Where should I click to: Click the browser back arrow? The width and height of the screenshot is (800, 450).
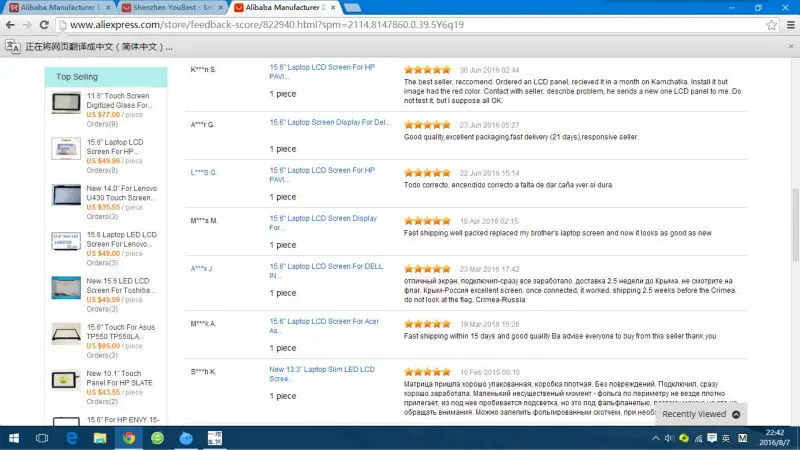10,24
